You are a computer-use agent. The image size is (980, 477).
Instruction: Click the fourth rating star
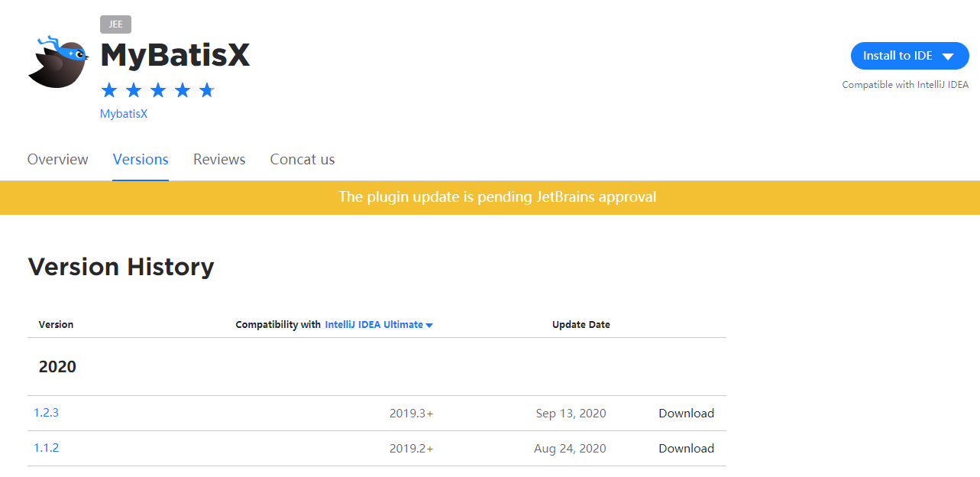[183, 91]
